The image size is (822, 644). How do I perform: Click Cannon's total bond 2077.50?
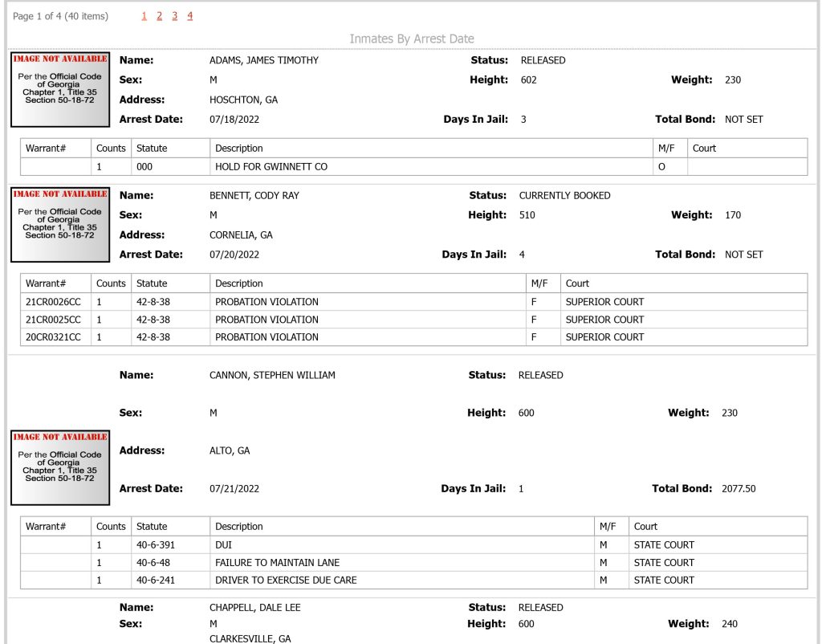pyautogui.click(x=739, y=489)
